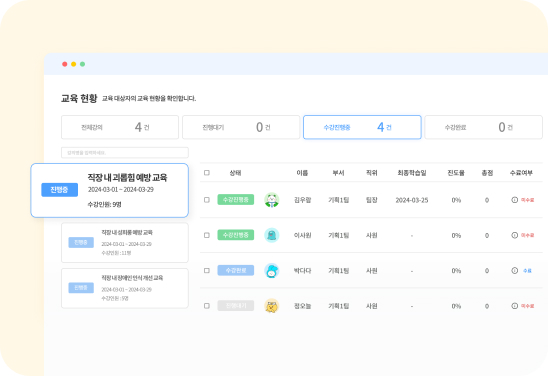Sort by the 최종학습일 column header
The image size is (548, 376).
coord(412,173)
